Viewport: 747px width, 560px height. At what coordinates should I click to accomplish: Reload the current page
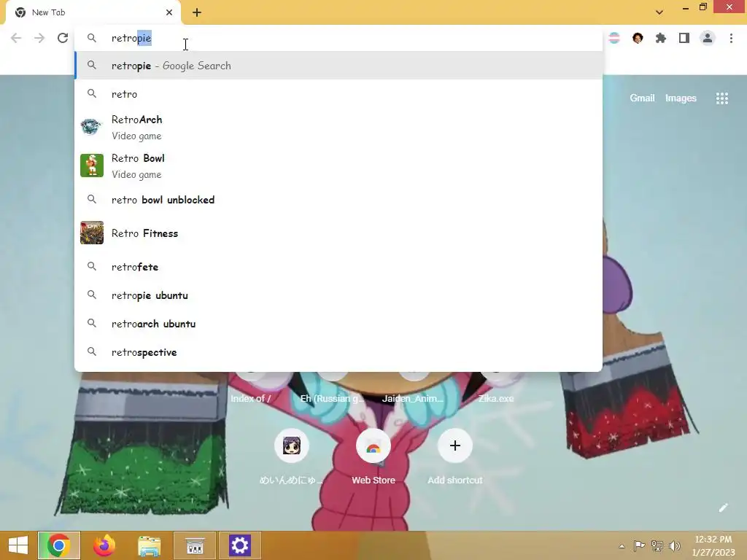pyautogui.click(x=63, y=38)
